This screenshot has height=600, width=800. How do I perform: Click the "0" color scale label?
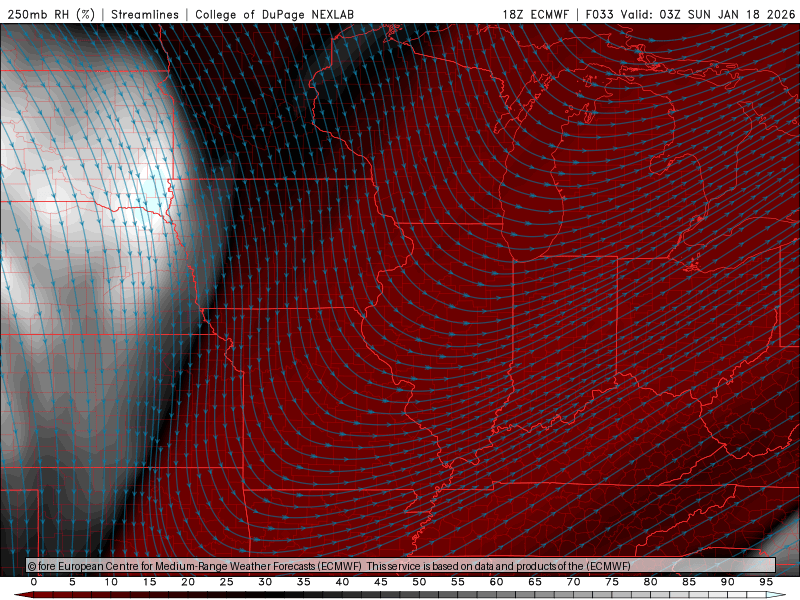34,582
